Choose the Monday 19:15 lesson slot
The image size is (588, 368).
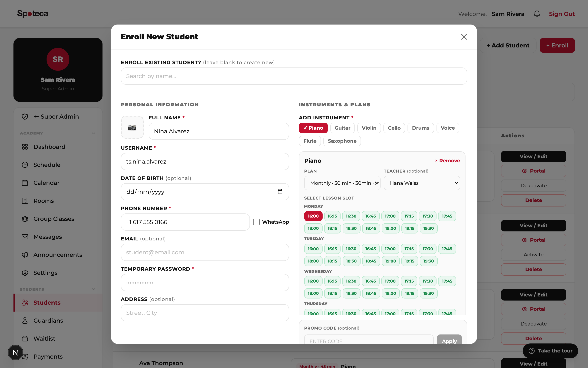point(409,228)
